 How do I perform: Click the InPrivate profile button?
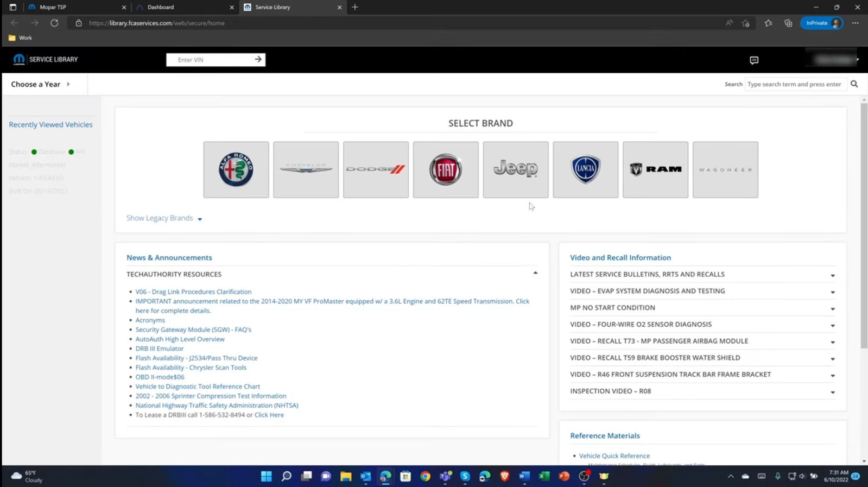[822, 23]
